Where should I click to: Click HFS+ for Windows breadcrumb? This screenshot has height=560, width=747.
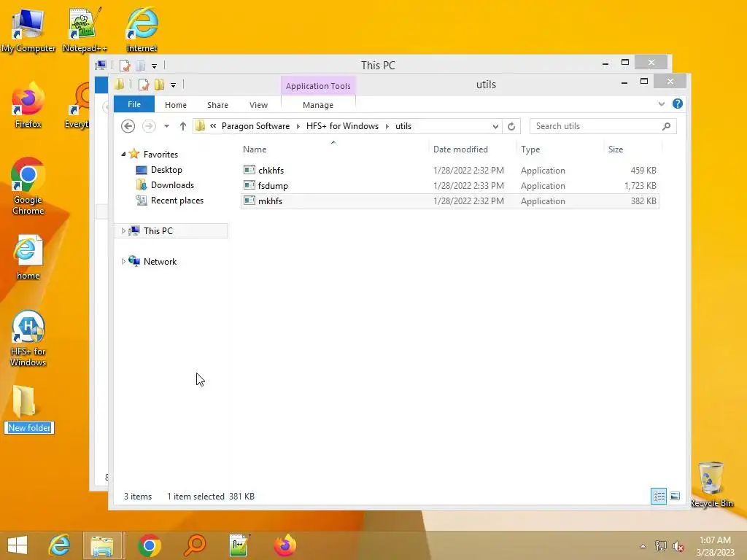click(342, 126)
